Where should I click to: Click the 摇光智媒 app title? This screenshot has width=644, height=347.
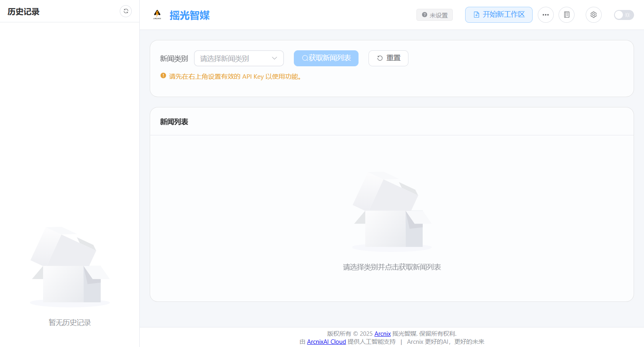tap(189, 15)
